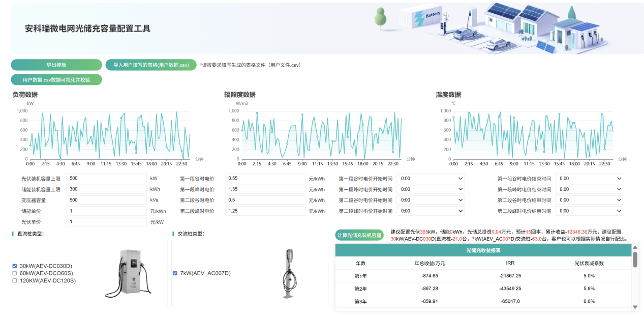This screenshot has width=644, height=315.
Task: Click the 6.6% attenuation coefficient cell
Action: coord(589,301)
